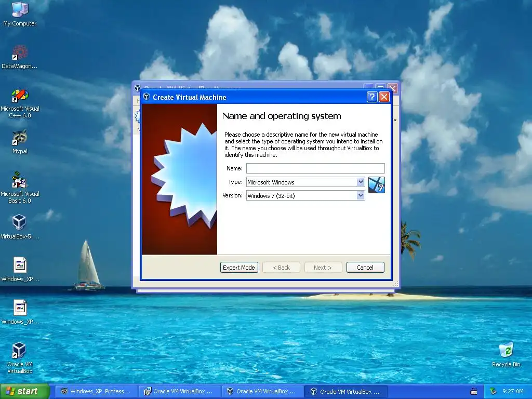532x399 pixels.
Task: Click the dialog help question-mark button
Action: (x=372, y=97)
